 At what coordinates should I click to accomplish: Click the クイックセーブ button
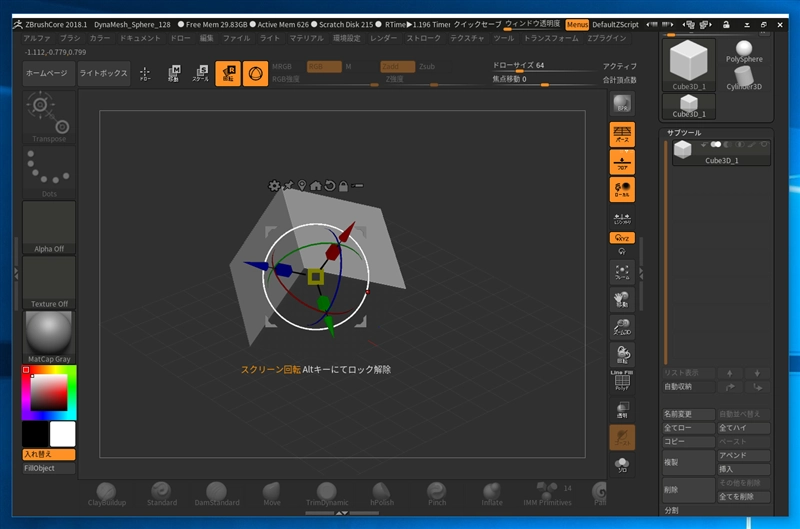tap(478, 24)
